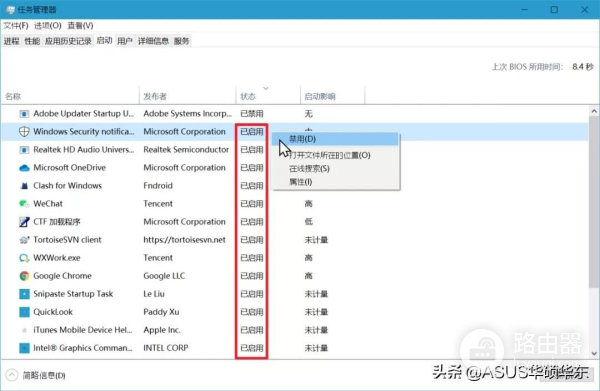Viewport: 600px width, 391px height.
Task: Open the 选项(O) menu
Action: tap(47, 26)
